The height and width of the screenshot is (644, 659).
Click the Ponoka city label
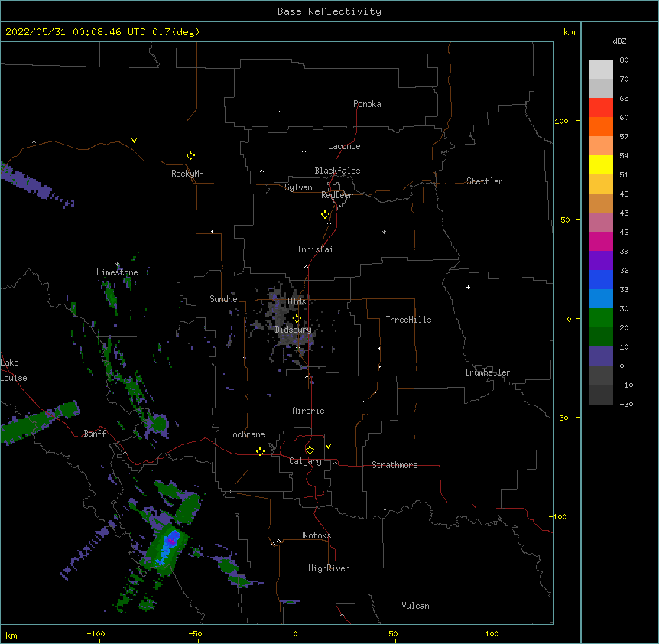tap(367, 104)
